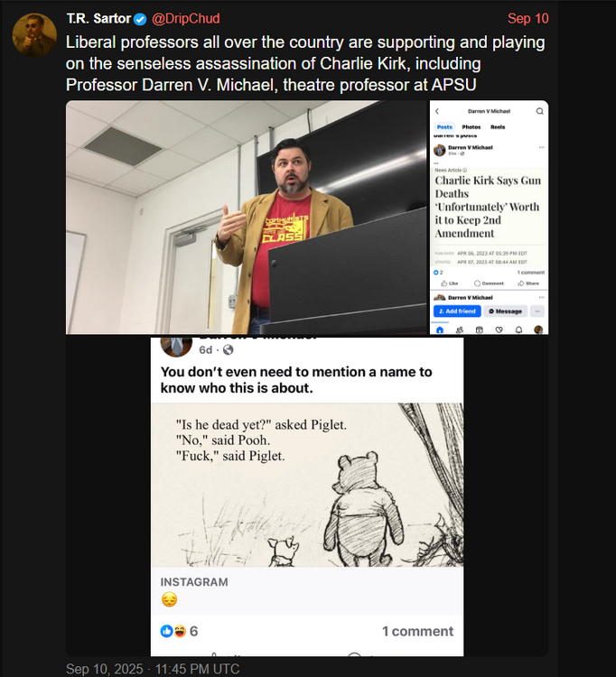
Task: Open the Sep 10 date link
Action: coord(527,19)
